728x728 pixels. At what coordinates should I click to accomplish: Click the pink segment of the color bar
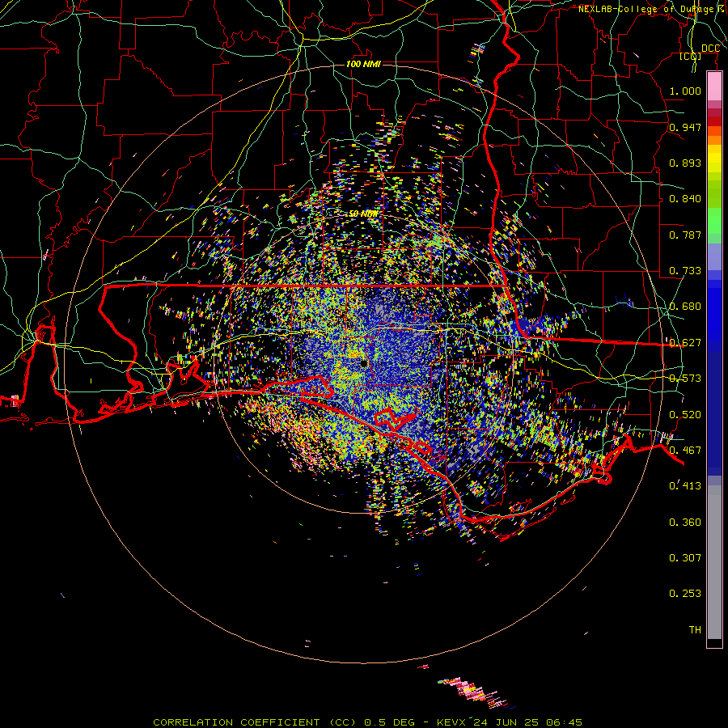(x=714, y=86)
